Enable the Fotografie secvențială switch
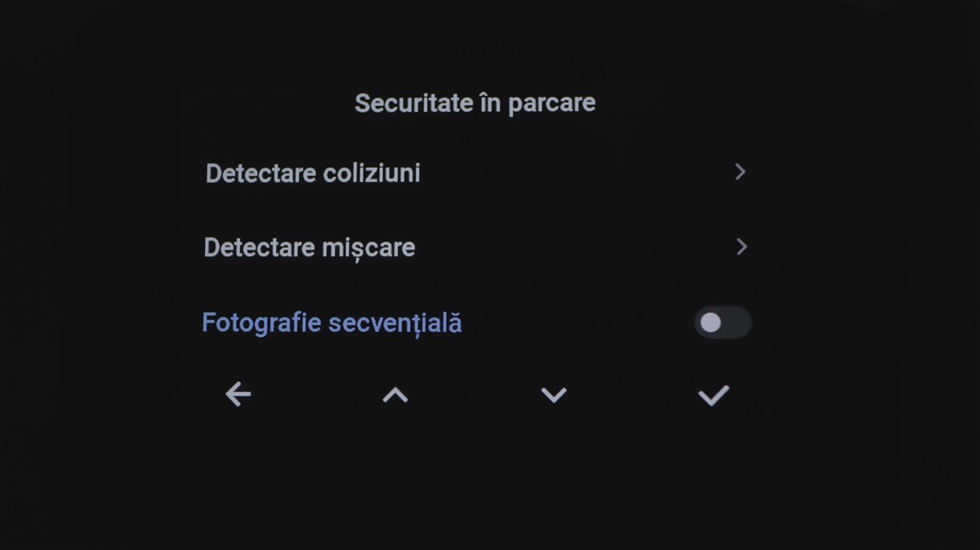The height and width of the screenshot is (550, 980). coord(722,323)
